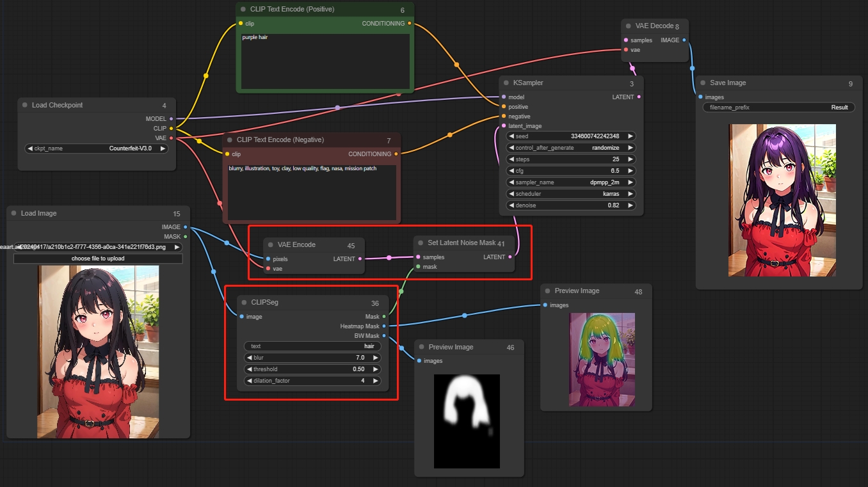Click the denoise value field in KSampler
Image resolution: width=868 pixels, height=487 pixels.
click(x=571, y=205)
